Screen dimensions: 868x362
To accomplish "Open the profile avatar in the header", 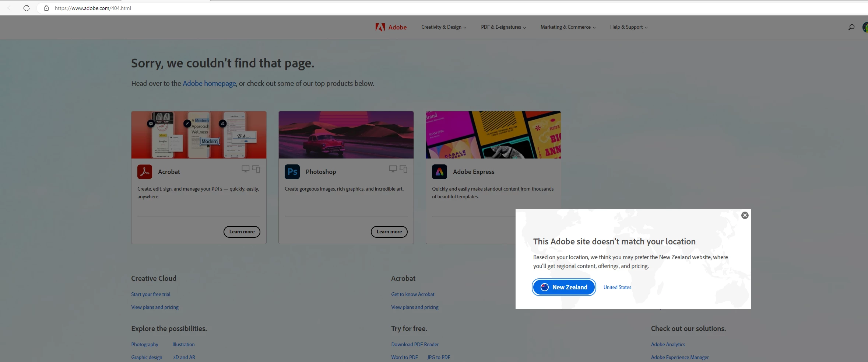I will point(865,27).
